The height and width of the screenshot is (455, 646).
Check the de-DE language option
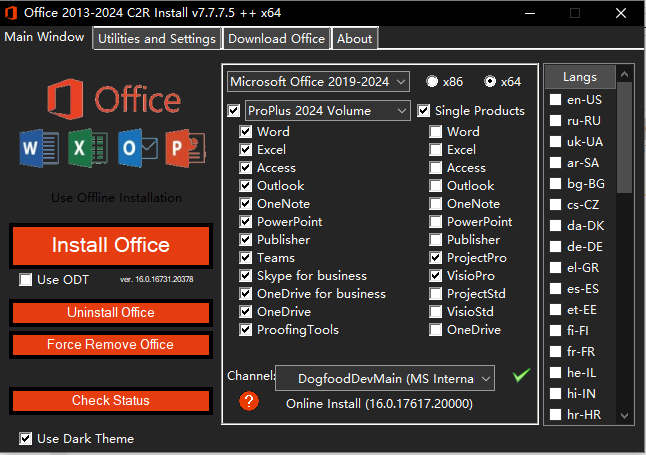click(x=555, y=246)
